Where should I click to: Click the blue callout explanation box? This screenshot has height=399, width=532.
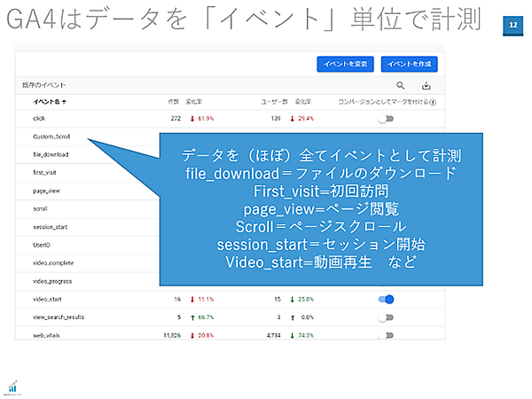point(321,208)
